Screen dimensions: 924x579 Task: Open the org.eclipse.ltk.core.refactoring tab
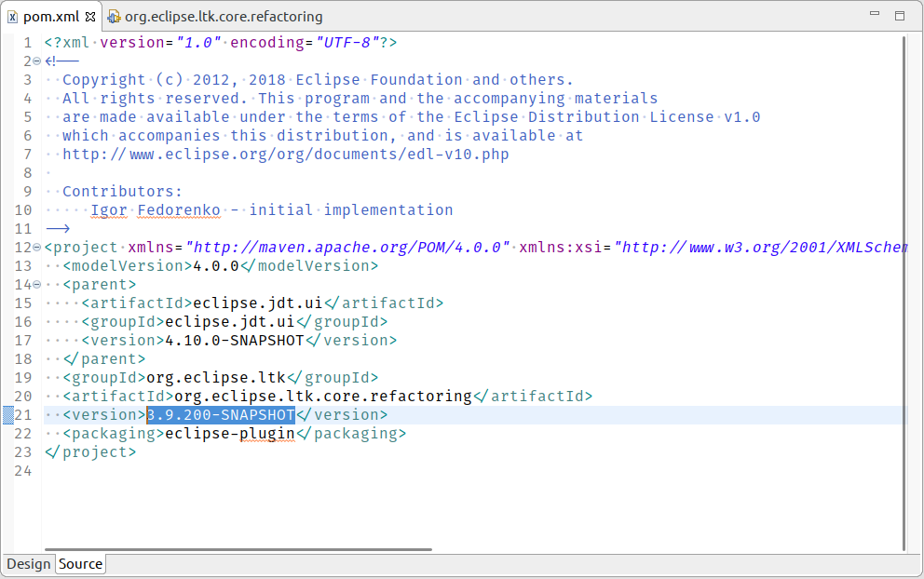(x=224, y=17)
